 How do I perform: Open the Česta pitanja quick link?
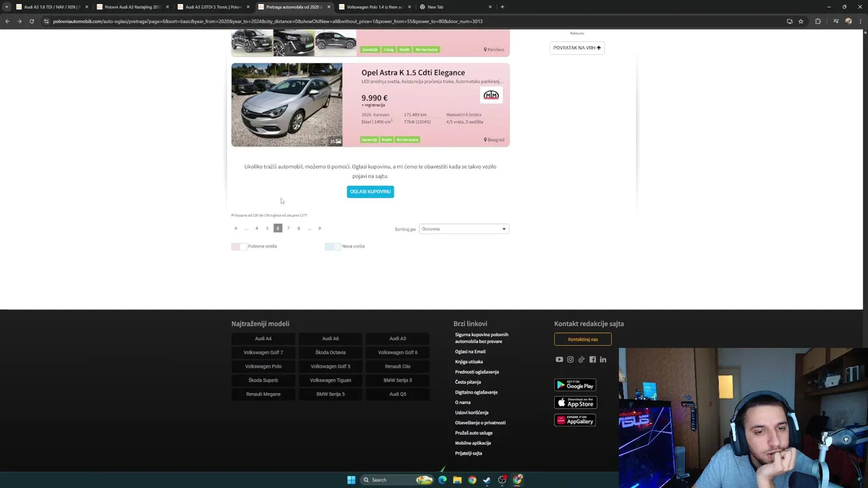coord(468,382)
